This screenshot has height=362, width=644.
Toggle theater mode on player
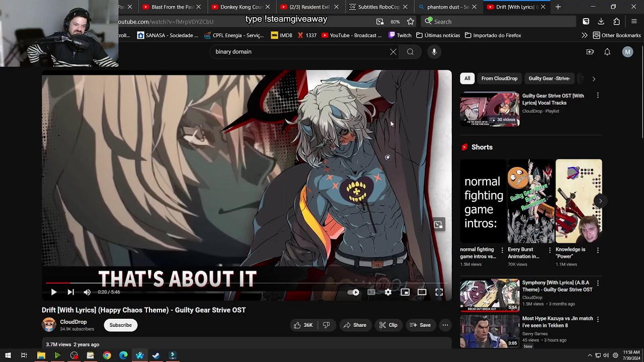pos(422,292)
